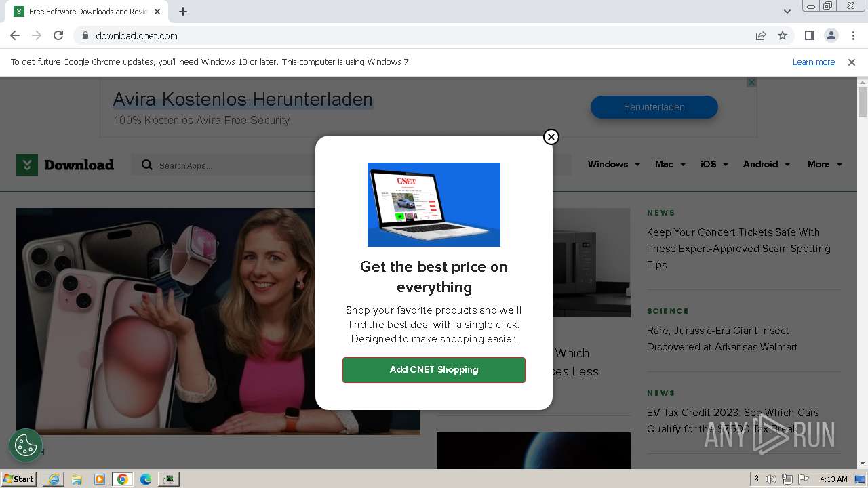
Task: Expand the Mac menu
Action: click(x=670, y=164)
